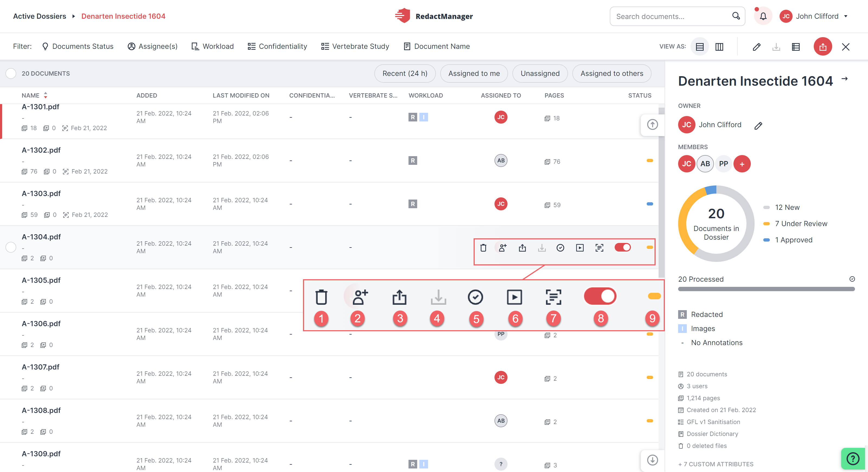This screenshot has width=868, height=472.
Task: Jump to bottom with the down-arrow button
Action: pos(652,460)
